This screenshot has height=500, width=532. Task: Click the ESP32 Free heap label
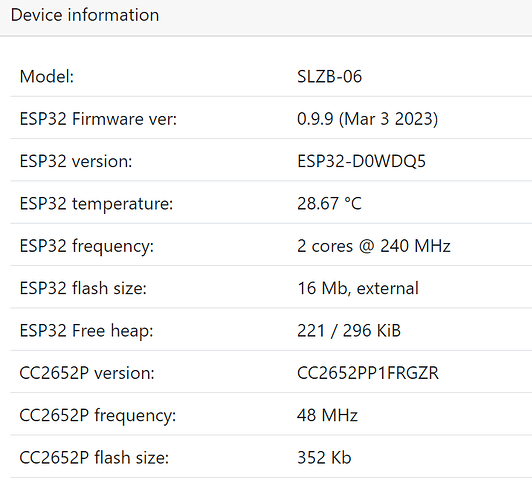(87, 331)
